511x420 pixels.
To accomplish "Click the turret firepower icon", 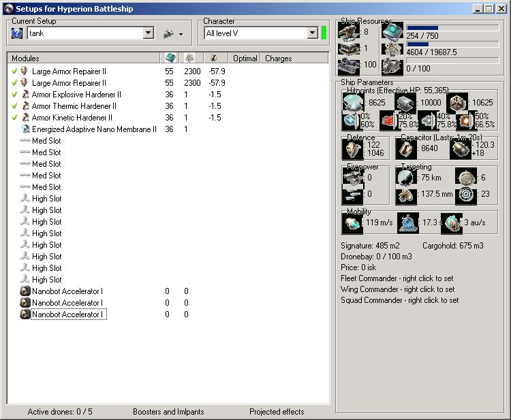I will tap(353, 178).
